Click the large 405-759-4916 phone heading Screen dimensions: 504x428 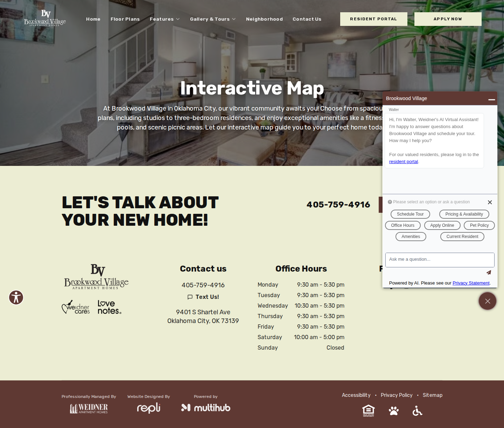[x=338, y=205]
